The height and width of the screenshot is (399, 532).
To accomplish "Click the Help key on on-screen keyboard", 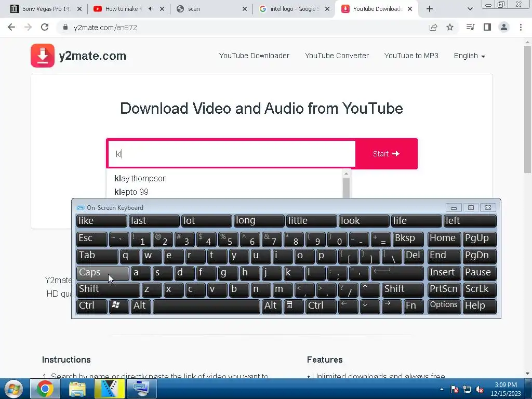I will tap(480, 305).
